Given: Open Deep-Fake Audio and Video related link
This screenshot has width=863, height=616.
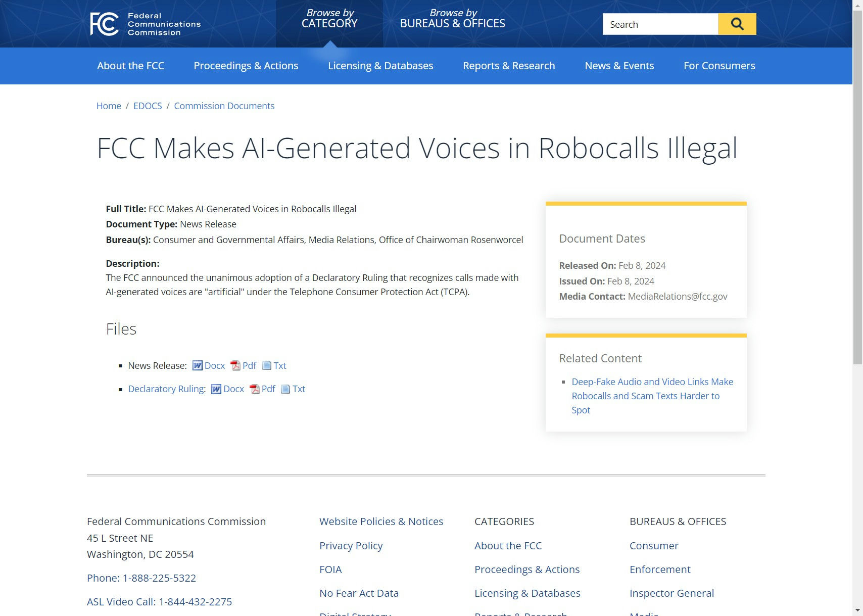Looking at the screenshot, I should [x=652, y=396].
